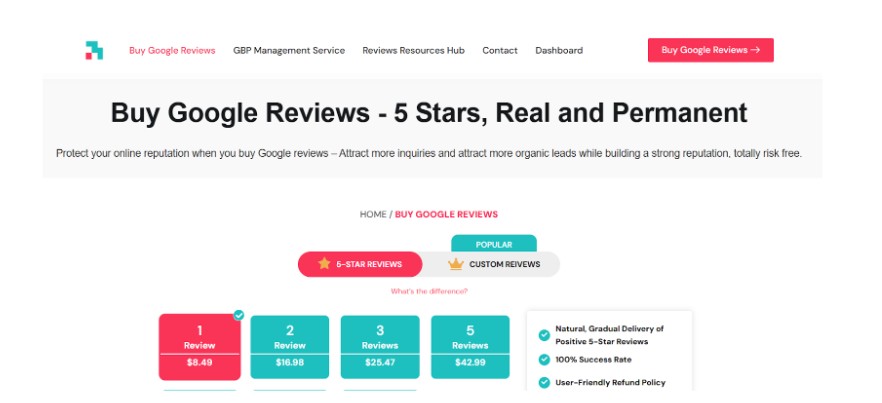Click checkmark icon beside 100% Success Rate
The width and height of the screenshot is (882, 403).
click(x=544, y=359)
